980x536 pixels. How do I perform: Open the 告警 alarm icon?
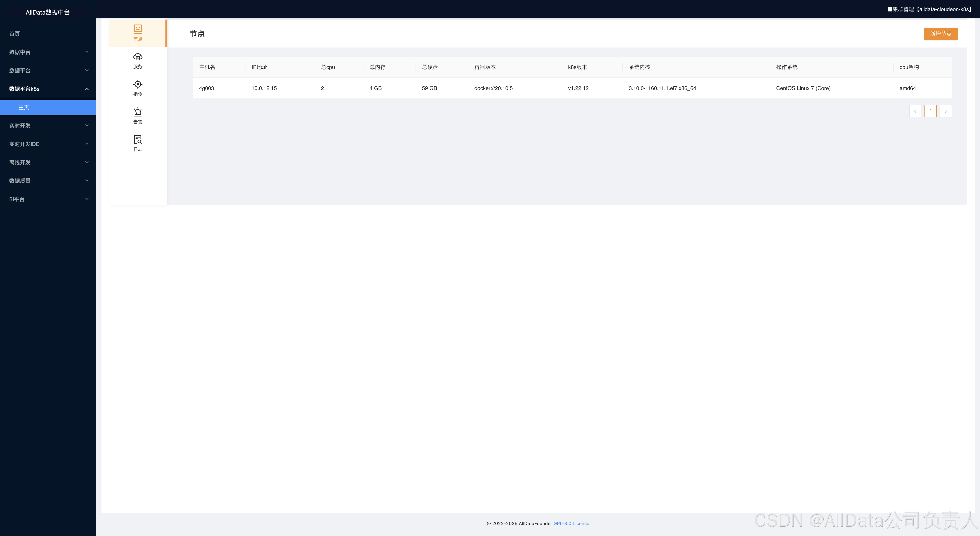tap(137, 116)
